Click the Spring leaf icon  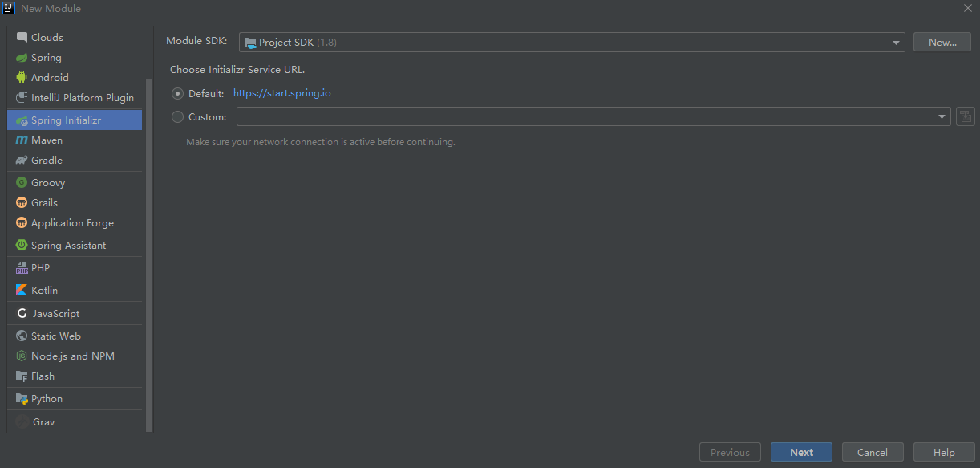point(22,58)
